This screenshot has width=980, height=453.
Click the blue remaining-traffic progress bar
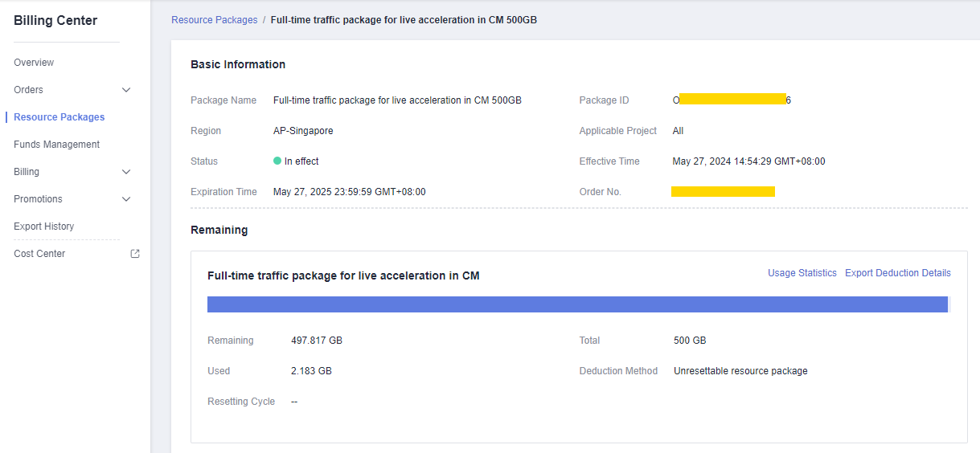[577, 304]
